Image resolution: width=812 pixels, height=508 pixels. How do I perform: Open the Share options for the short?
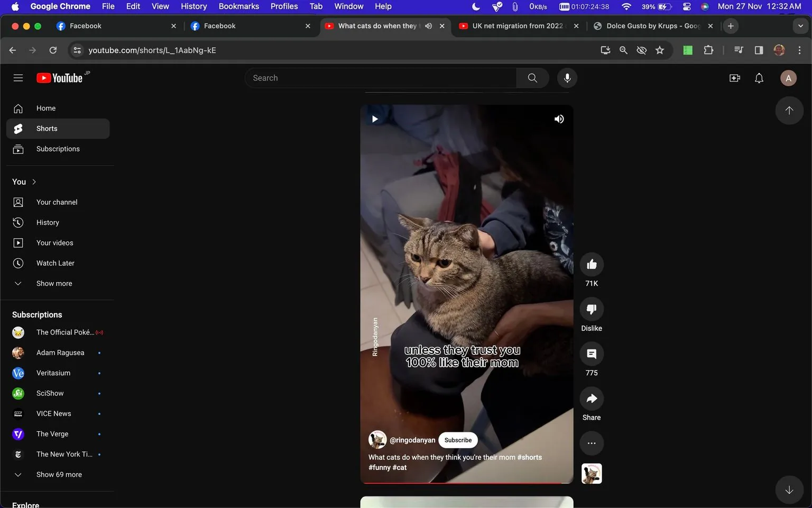click(591, 398)
